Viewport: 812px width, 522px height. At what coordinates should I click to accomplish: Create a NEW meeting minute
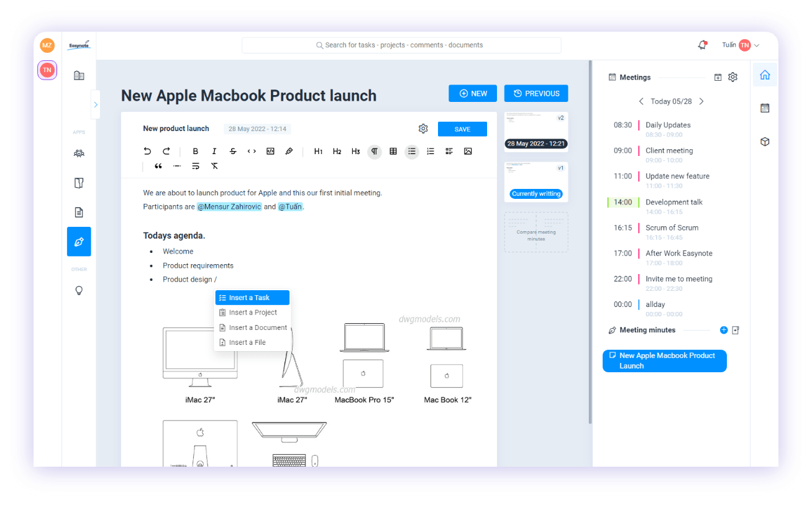tap(473, 93)
